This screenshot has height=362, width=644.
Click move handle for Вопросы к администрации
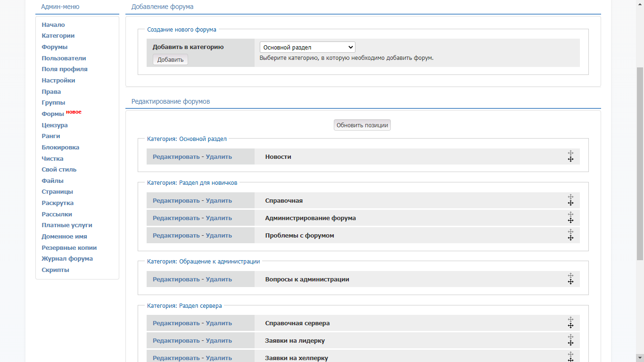(x=570, y=279)
